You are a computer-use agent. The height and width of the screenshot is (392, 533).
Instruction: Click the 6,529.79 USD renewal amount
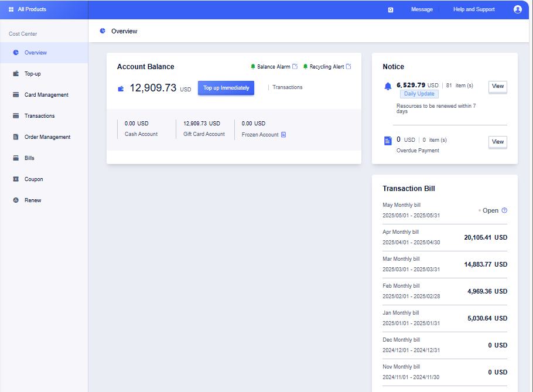point(418,85)
